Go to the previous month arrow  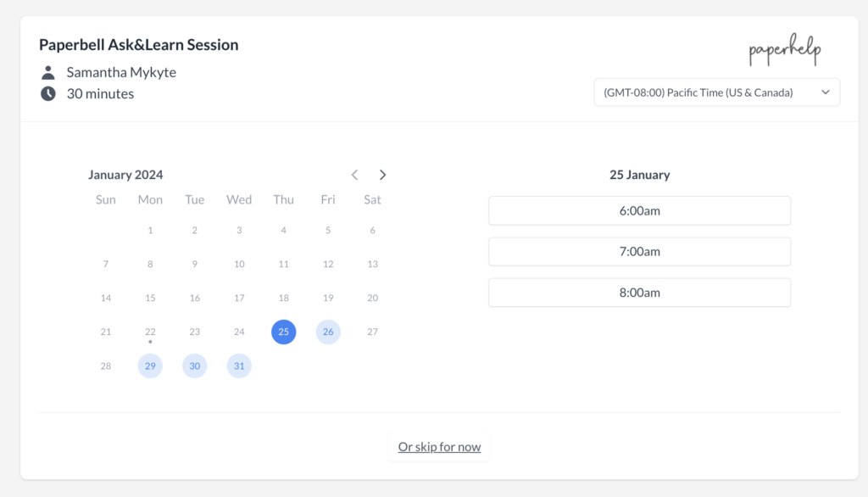(354, 175)
